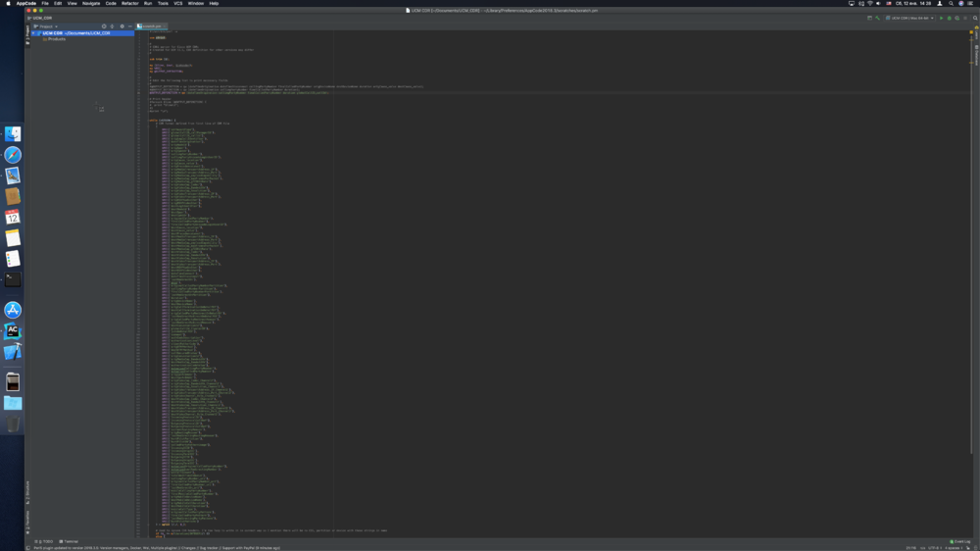Viewport: 980px width, 551px height.
Task: Open the File menu
Action: click(x=45, y=3)
